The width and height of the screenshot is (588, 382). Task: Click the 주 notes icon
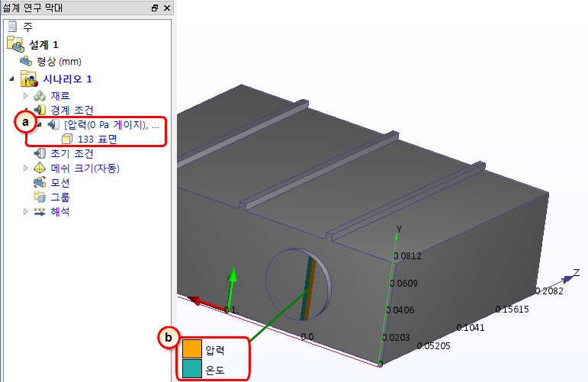tap(12, 26)
